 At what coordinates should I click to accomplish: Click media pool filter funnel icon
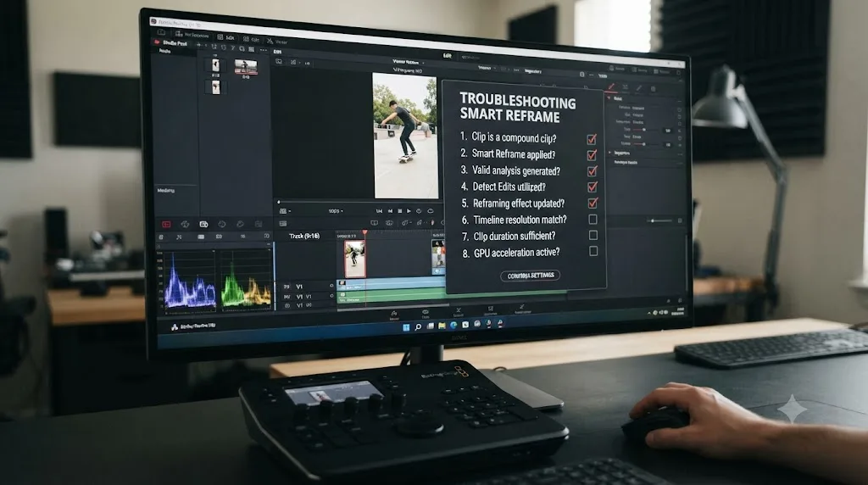coord(233,48)
